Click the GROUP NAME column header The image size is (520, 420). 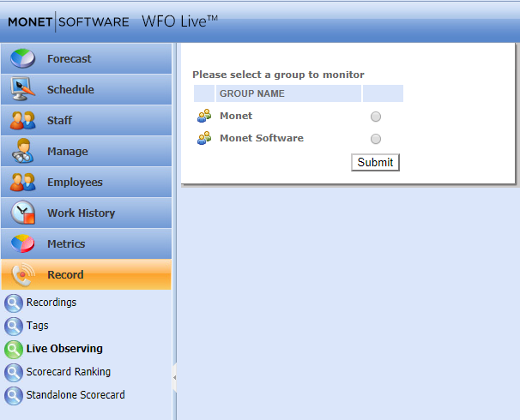tap(252, 93)
